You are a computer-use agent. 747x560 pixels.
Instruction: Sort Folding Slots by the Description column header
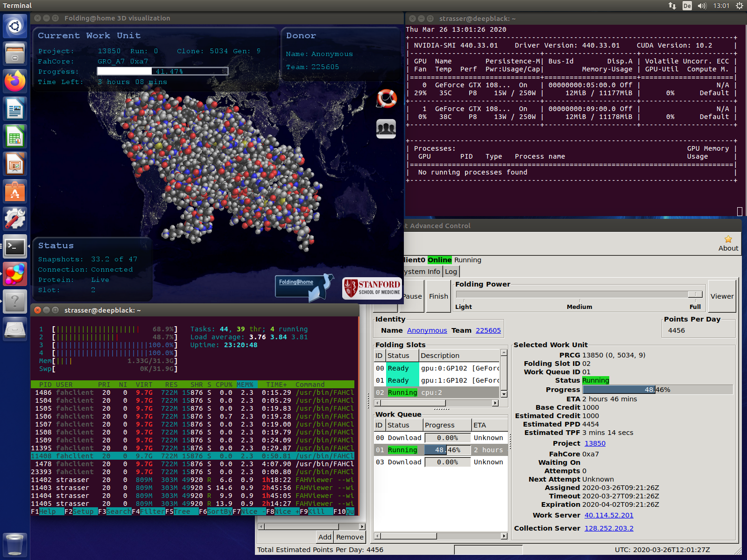click(459, 356)
